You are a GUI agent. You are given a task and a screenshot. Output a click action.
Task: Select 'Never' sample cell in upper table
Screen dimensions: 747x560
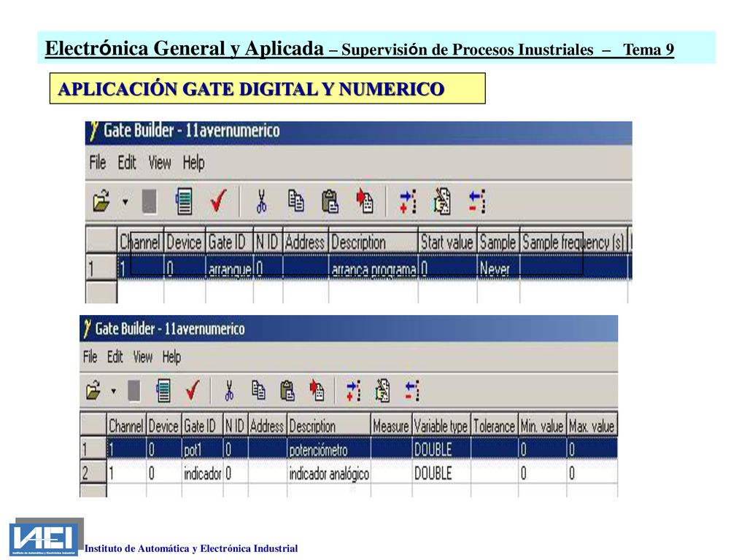tap(498, 268)
